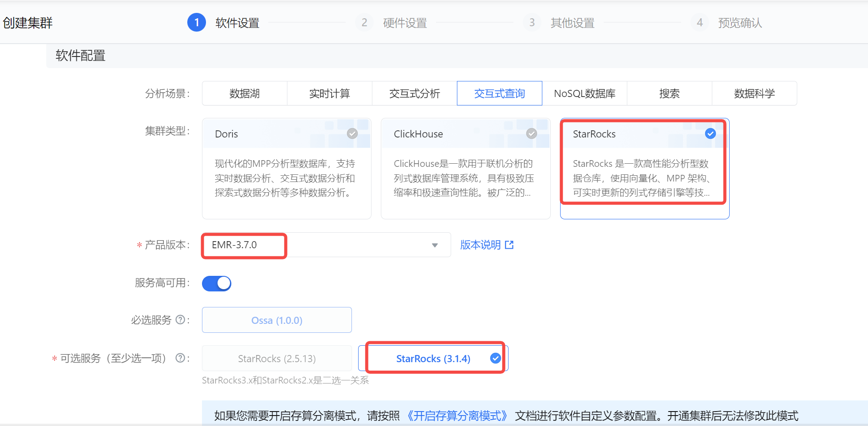Click the Ossa (1.0.0) required service
The height and width of the screenshot is (428, 868).
277,320
